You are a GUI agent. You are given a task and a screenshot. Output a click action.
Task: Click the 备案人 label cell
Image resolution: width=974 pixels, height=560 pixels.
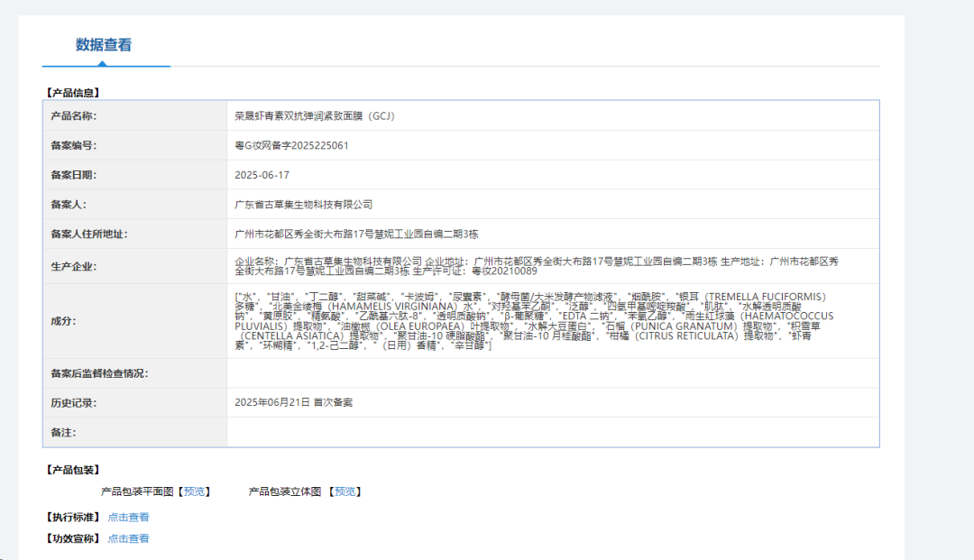(134, 205)
